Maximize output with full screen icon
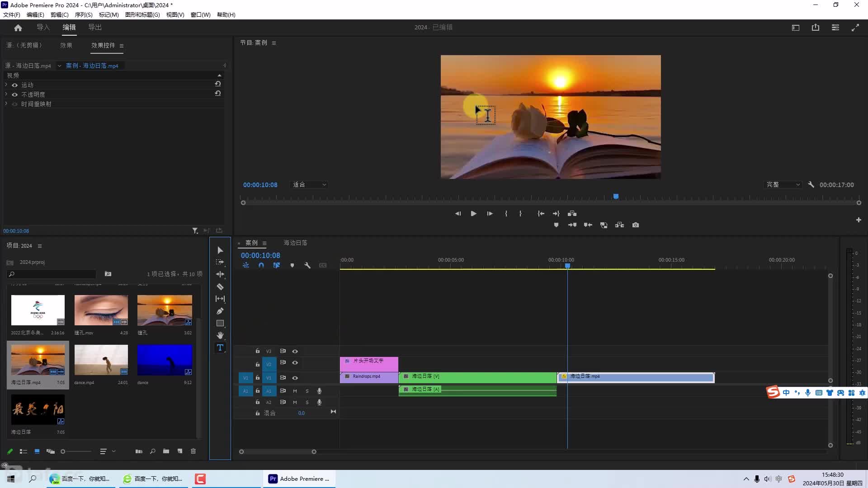Viewport: 868px width, 488px height. click(855, 28)
